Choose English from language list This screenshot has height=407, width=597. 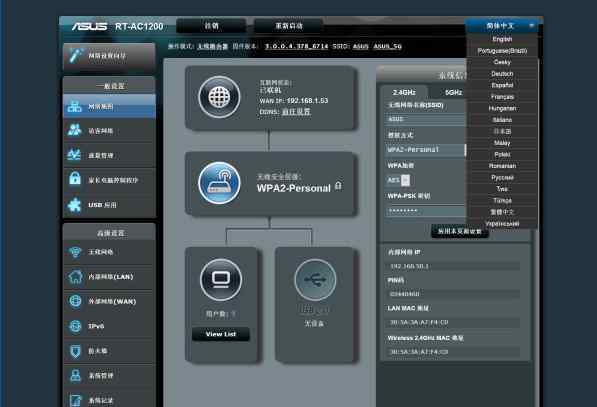pos(502,39)
